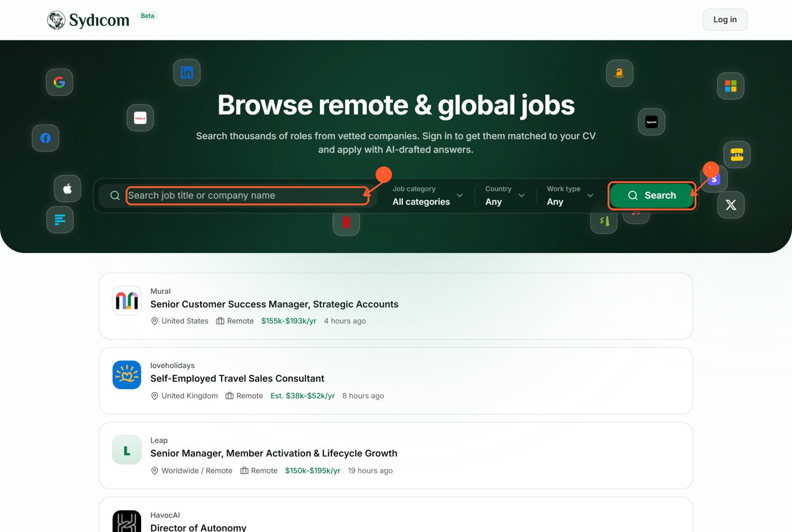Image resolution: width=792 pixels, height=532 pixels.
Task: Click the $155k-$193k/yr salary text
Action: (289, 321)
